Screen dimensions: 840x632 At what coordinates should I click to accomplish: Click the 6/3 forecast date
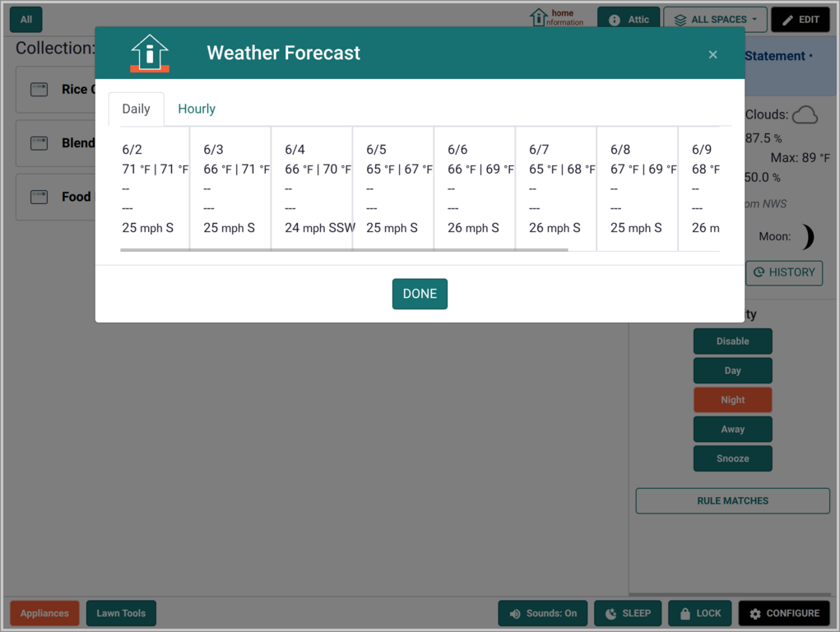pyautogui.click(x=213, y=150)
